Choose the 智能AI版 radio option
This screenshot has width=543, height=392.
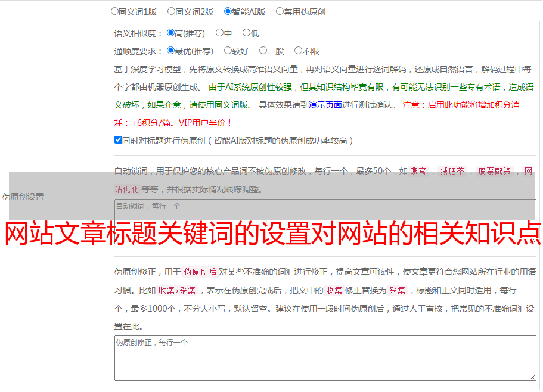(228, 11)
